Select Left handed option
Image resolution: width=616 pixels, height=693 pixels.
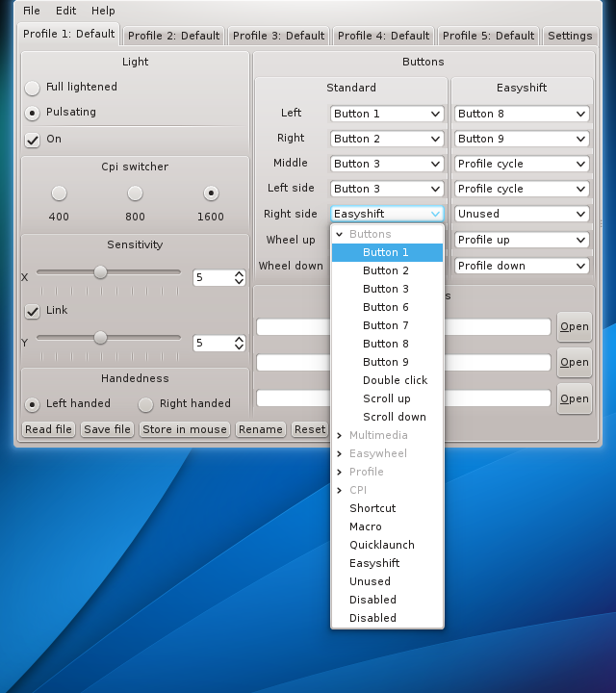[33, 404]
